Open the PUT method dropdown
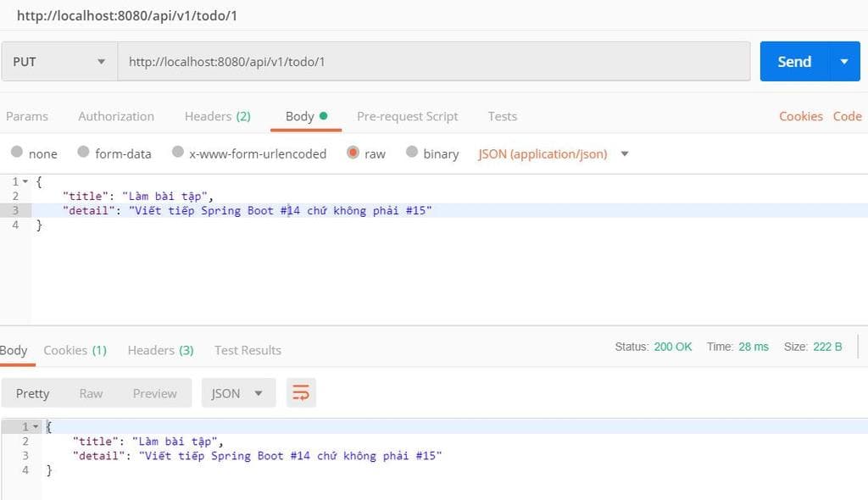Viewport: 868px width, 500px height. pyautogui.click(x=59, y=62)
